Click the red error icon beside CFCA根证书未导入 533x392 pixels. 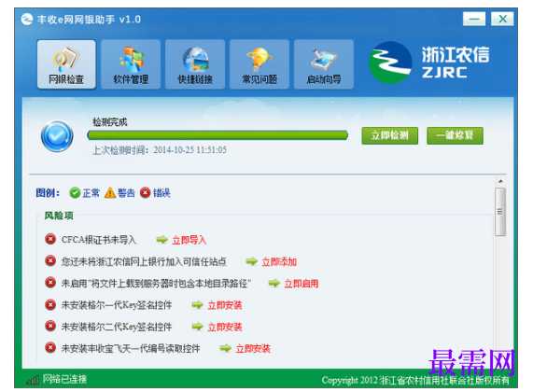pos(50,239)
